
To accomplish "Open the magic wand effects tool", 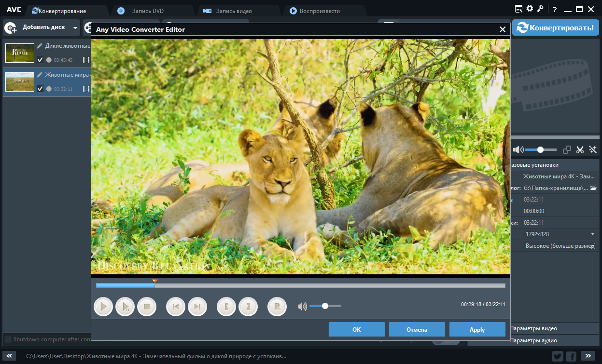I will 593,150.
